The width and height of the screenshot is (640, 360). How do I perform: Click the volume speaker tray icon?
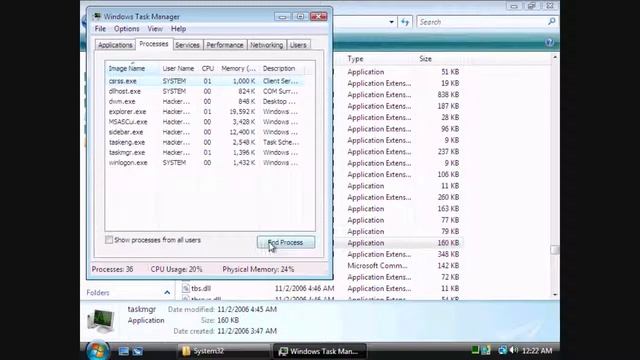pyautogui.click(x=513, y=350)
